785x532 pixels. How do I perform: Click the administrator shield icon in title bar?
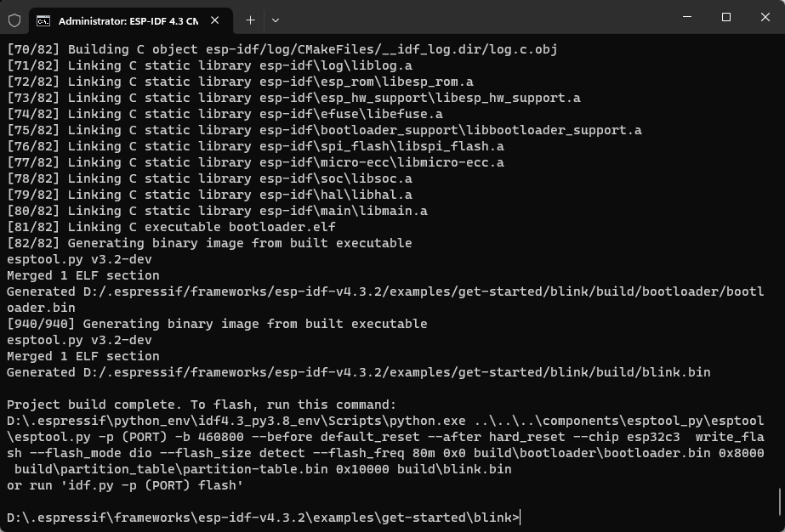click(14, 20)
